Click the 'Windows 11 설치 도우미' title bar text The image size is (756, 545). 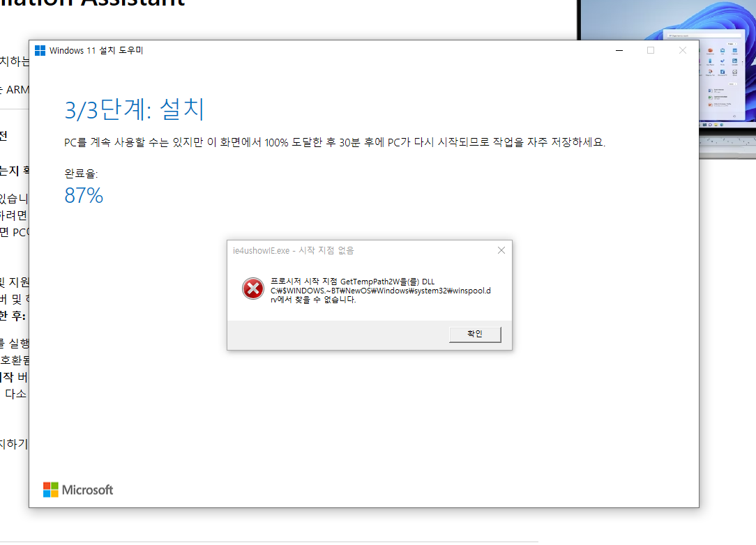96,51
